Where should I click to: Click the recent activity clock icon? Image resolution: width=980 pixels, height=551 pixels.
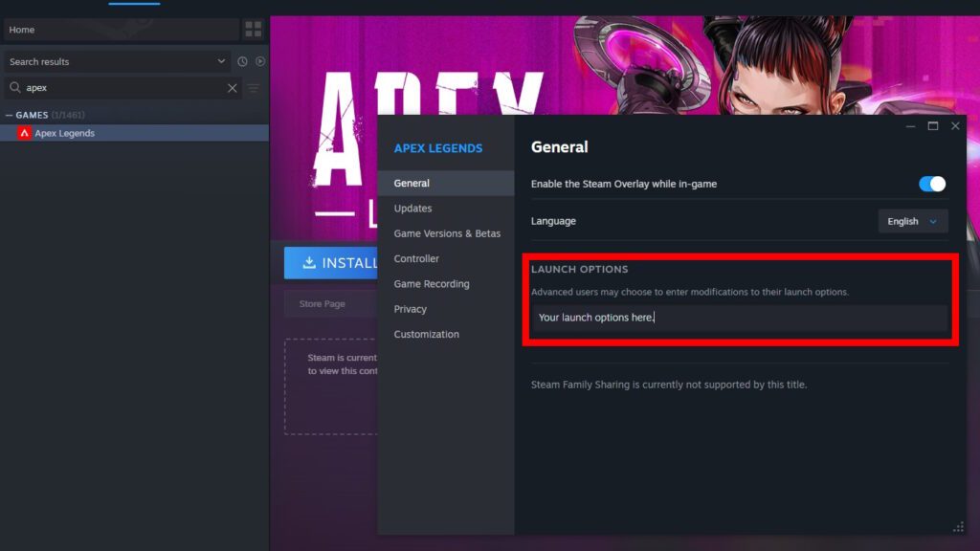pos(242,61)
